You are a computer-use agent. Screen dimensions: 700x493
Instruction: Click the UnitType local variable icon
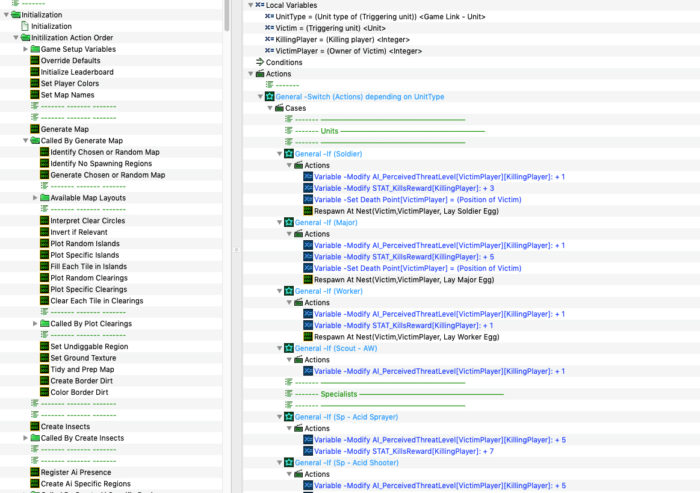click(269, 17)
